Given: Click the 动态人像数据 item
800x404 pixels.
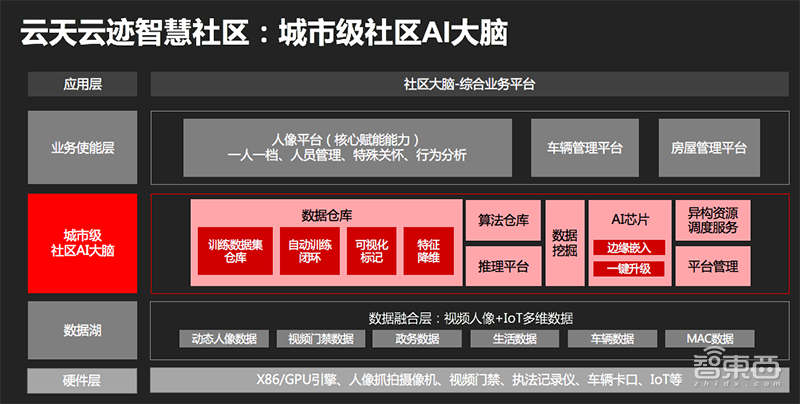Looking at the screenshot, I should [x=224, y=339].
